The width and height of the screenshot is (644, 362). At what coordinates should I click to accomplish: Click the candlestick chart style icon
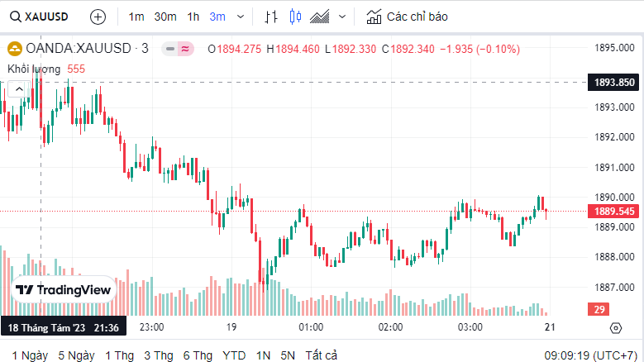[296, 17]
